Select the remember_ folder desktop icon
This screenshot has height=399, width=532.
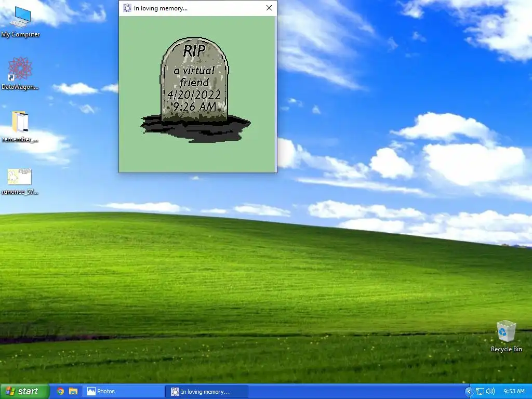[x=20, y=126]
